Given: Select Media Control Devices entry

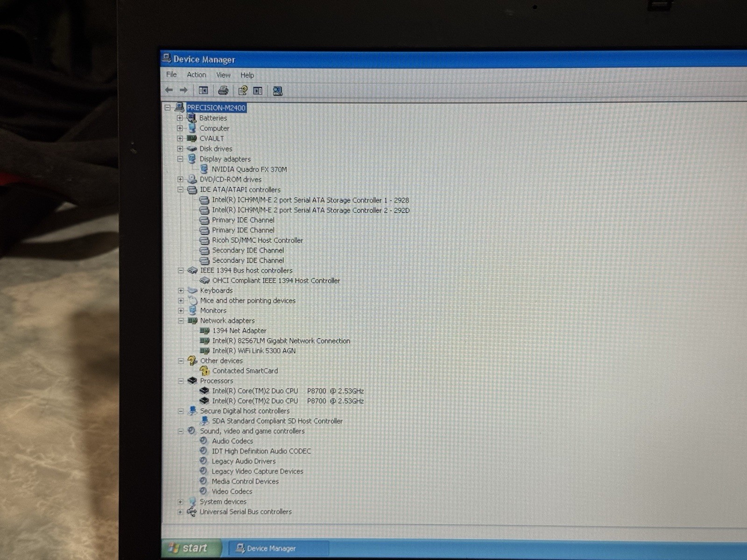Looking at the screenshot, I should (245, 481).
